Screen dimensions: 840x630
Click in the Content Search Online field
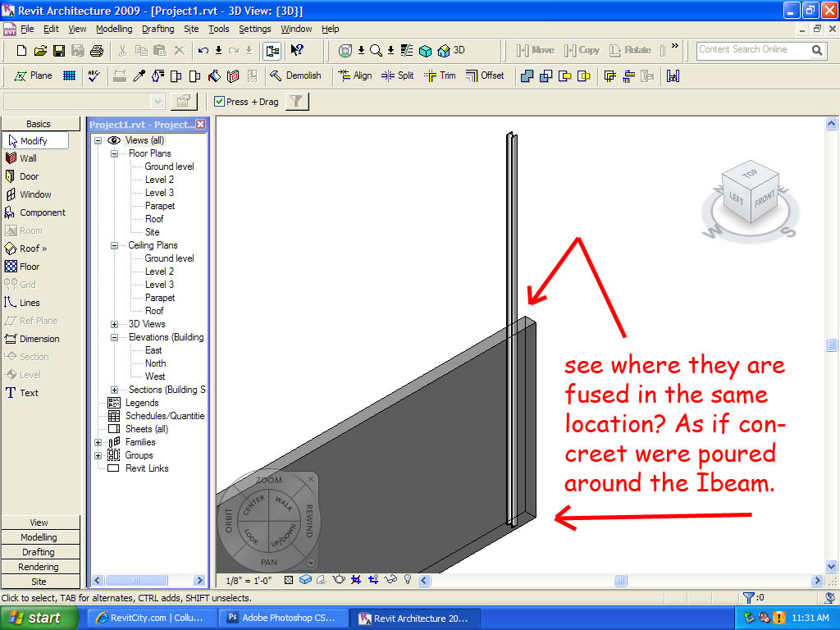tap(756, 50)
